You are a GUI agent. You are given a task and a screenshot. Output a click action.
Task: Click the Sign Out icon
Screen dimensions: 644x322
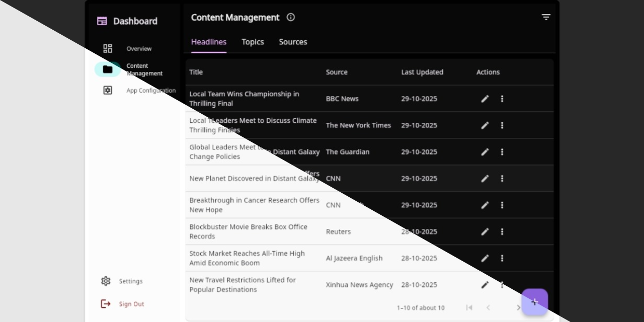pos(106,304)
